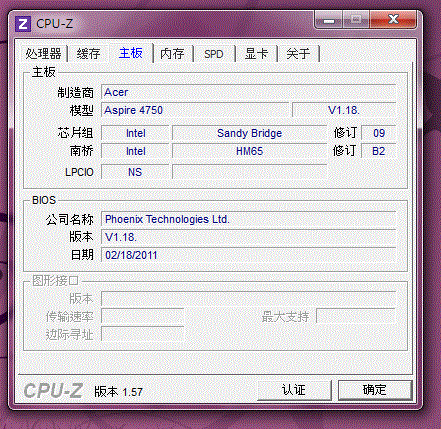This screenshot has height=429, width=441.
Task: Select BIOS company Phoenix Technologies Ltd.
Action: click(x=248, y=219)
